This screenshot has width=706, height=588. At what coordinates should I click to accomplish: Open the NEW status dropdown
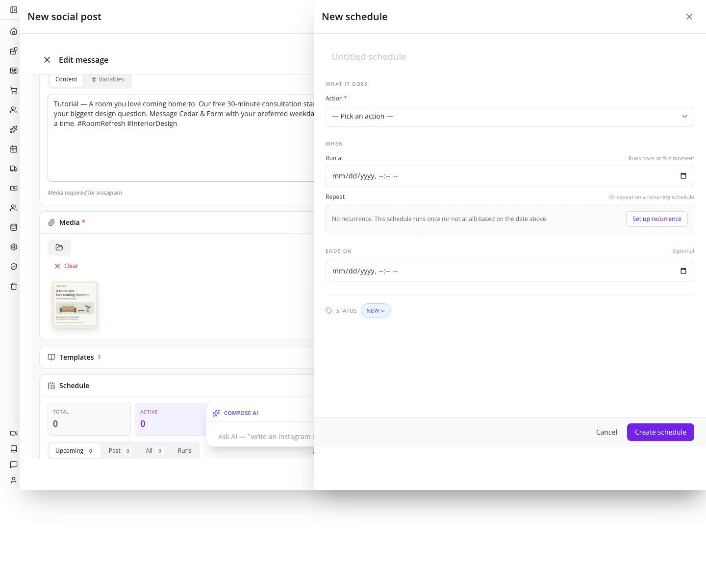376,311
